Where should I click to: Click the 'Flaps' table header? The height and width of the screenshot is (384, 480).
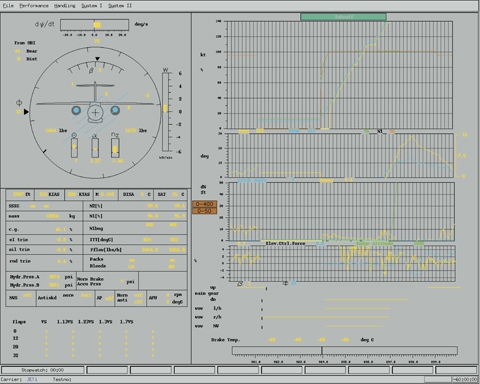[19, 322]
